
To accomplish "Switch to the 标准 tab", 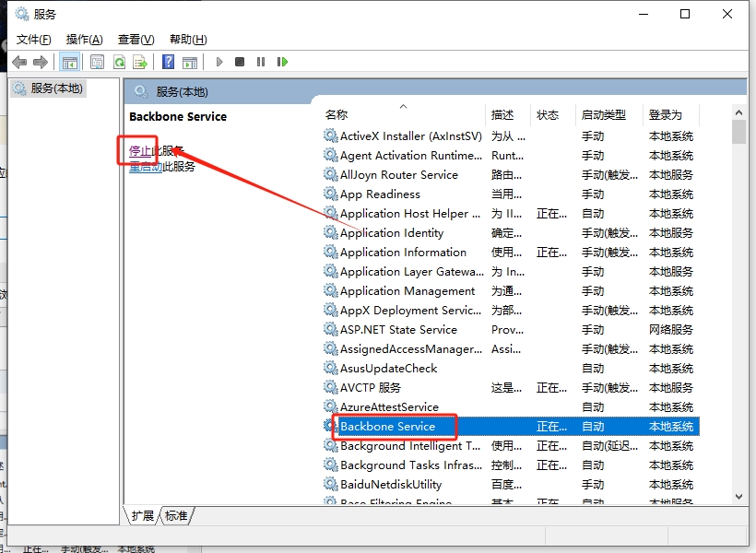I will tap(177, 516).
